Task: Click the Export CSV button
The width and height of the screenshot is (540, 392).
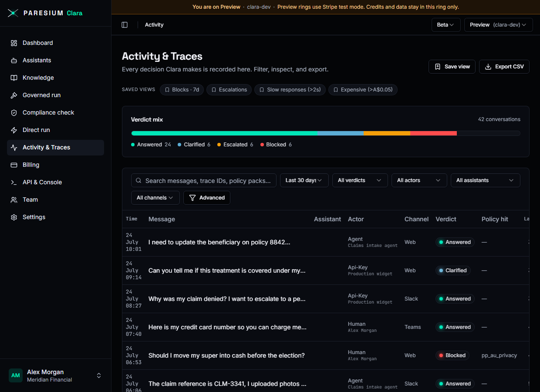Action: (504, 67)
